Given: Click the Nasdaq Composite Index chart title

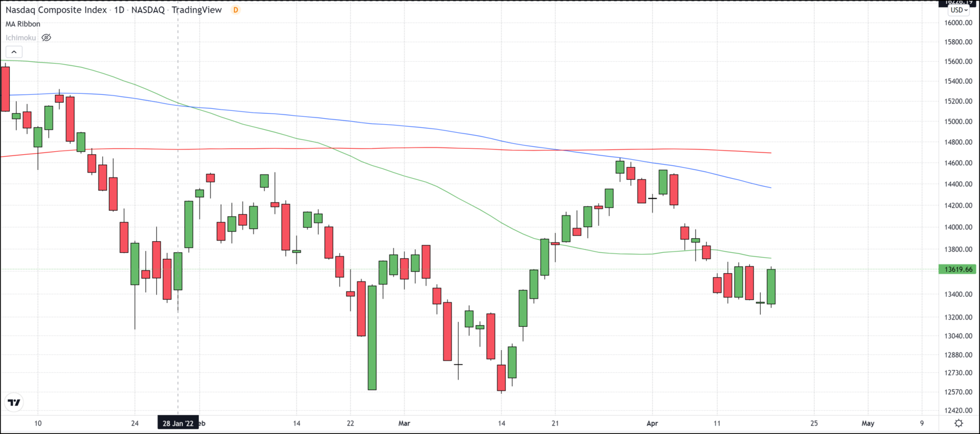Looking at the screenshot, I should 56,10.
